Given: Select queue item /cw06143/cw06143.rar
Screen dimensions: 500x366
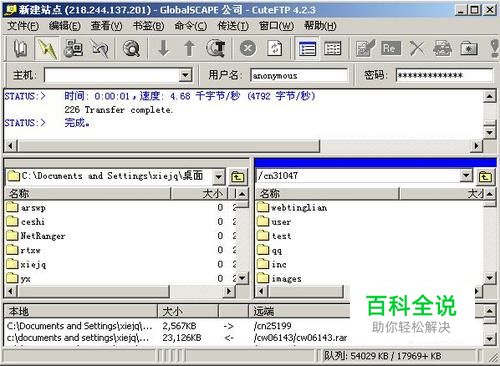Looking at the screenshot, I should [x=177, y=338].
